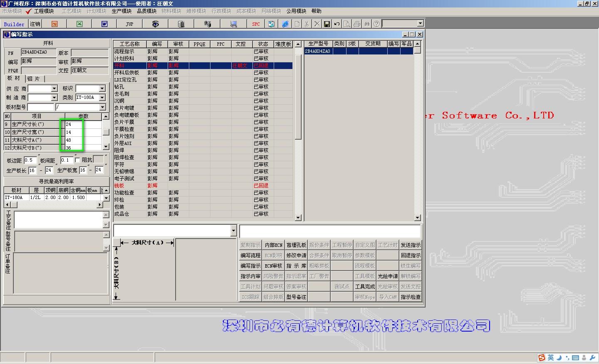Viewport: 599px width, 364px height.
Task: Open the 工程模块 menu
Action: pos(44,11)
